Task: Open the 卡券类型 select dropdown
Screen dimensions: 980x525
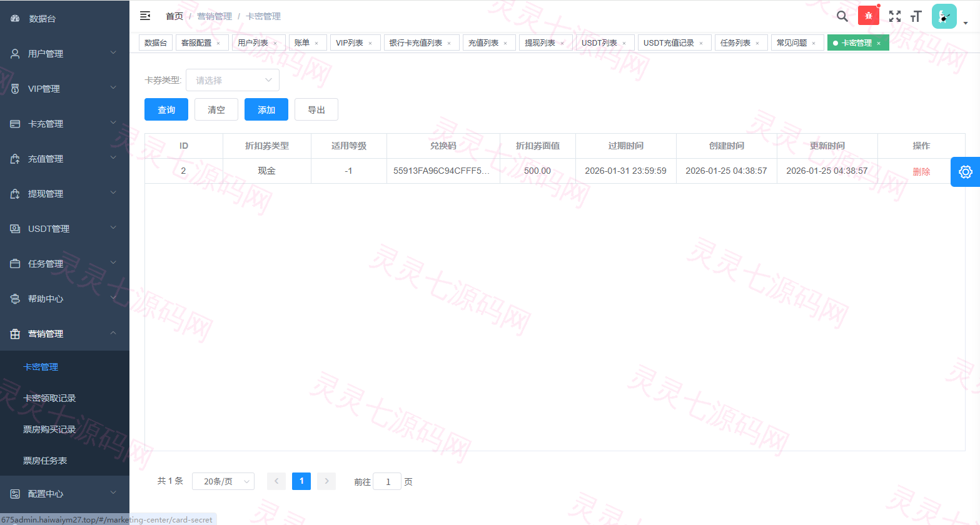Action: click(233, 80)
